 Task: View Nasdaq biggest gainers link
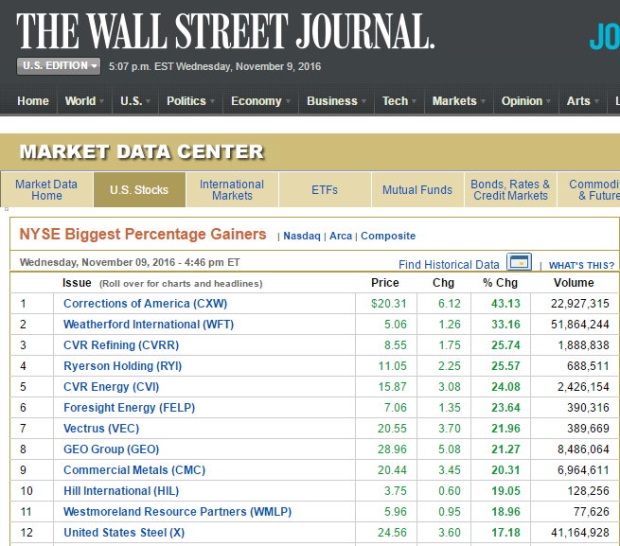tap(300, 236)
